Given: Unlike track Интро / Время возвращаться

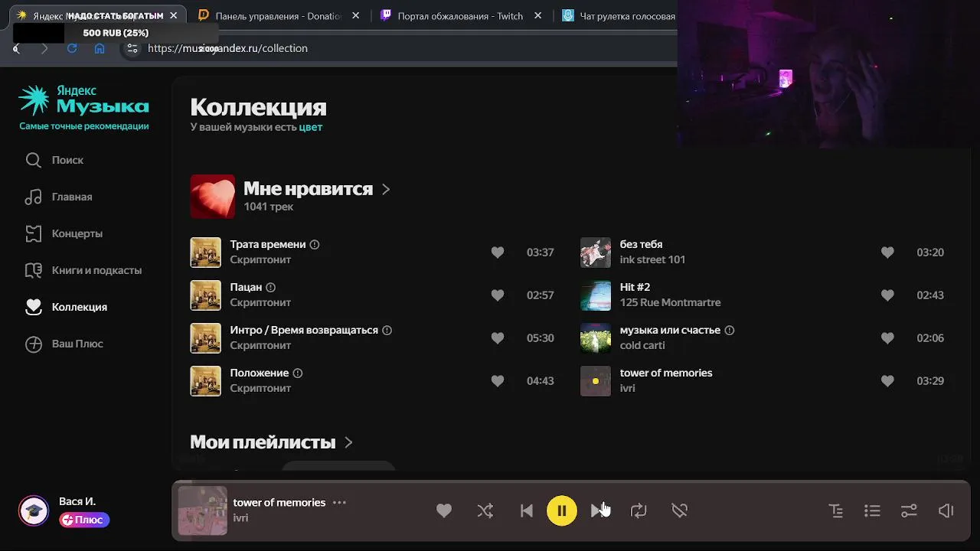Looking at the screenshot, I should 498,337.
